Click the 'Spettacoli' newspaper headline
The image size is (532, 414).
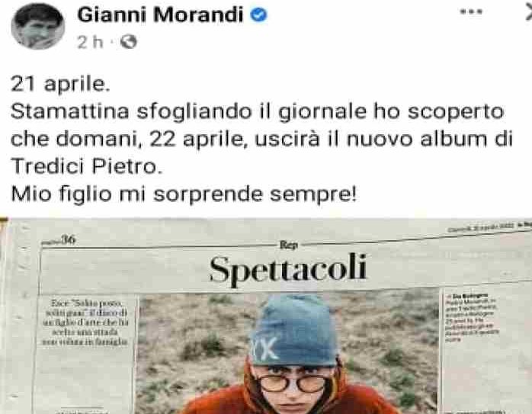287,269
